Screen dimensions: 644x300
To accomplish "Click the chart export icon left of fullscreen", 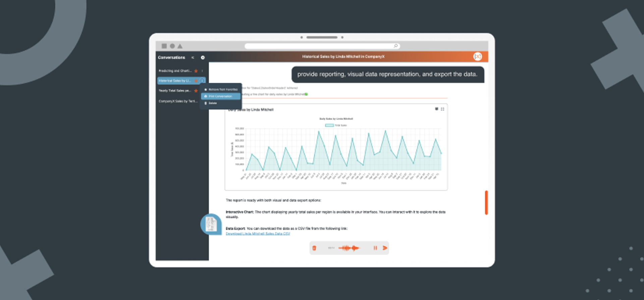I will click(x=436, y=109).
